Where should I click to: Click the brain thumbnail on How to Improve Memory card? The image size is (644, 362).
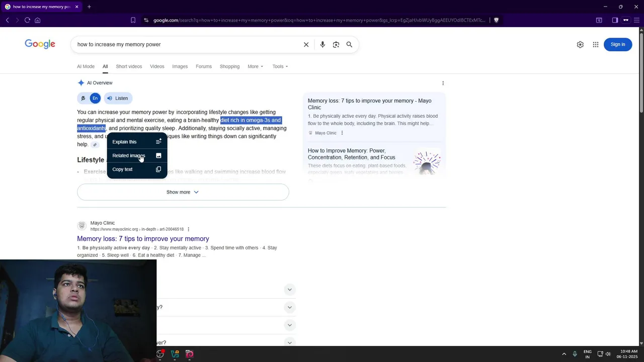(x=427, y=162)
